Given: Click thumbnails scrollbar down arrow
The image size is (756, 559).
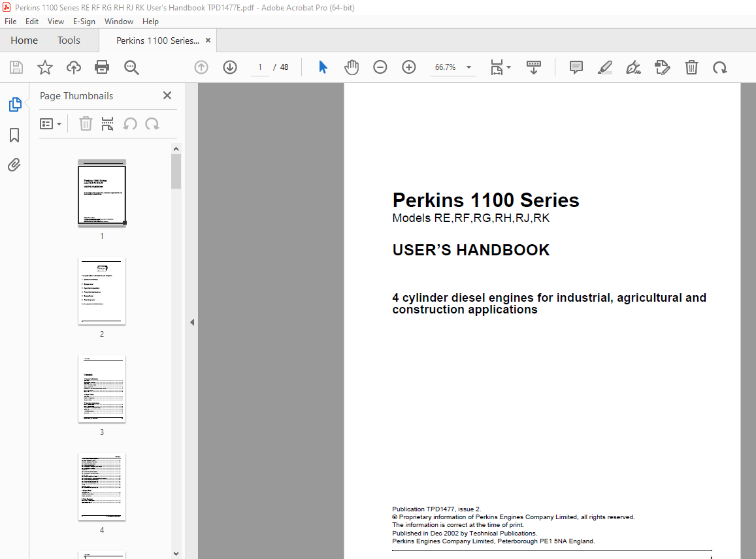Looking at the screenshot, I should coord(176,554).
